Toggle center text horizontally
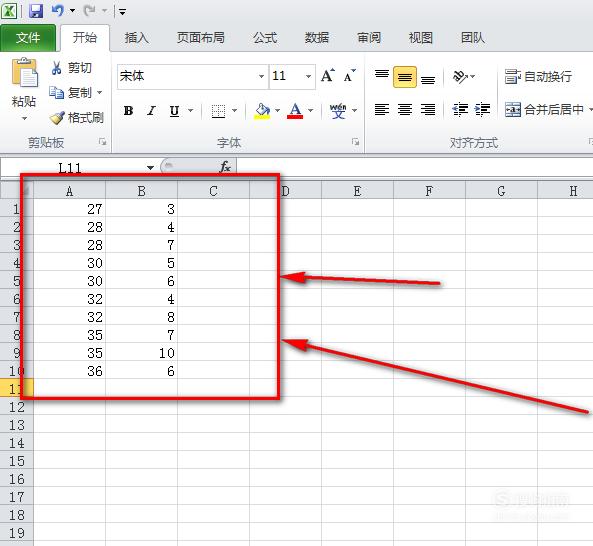Viewport: 593px width, 546px height. 405,110
